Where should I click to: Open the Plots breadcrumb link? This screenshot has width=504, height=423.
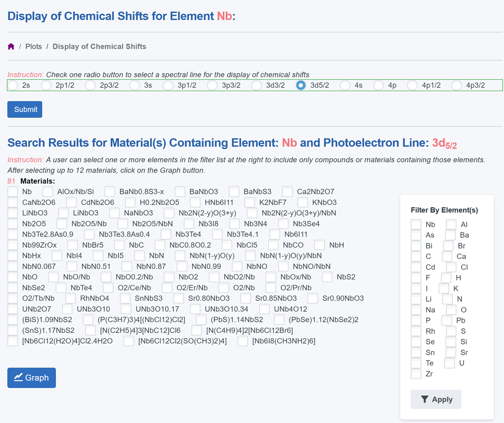coord(34,46)
